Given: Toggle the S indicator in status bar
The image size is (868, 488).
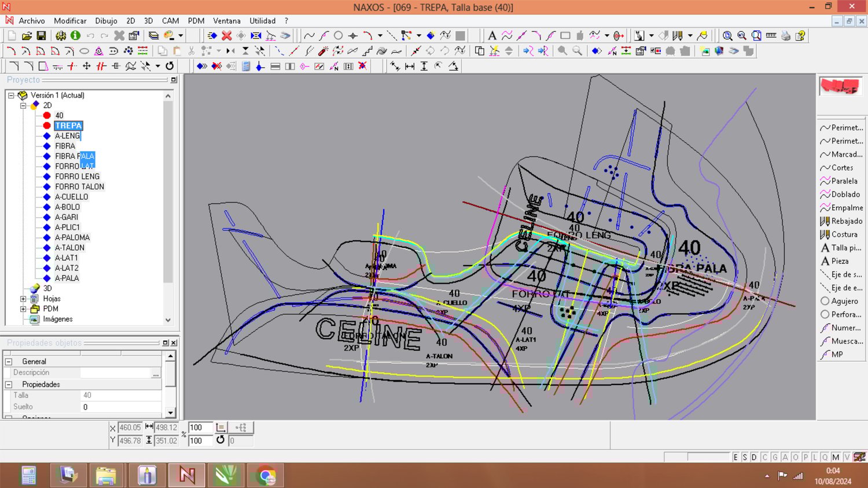Looking at the screenshot, I should click(x=745, y=457).
